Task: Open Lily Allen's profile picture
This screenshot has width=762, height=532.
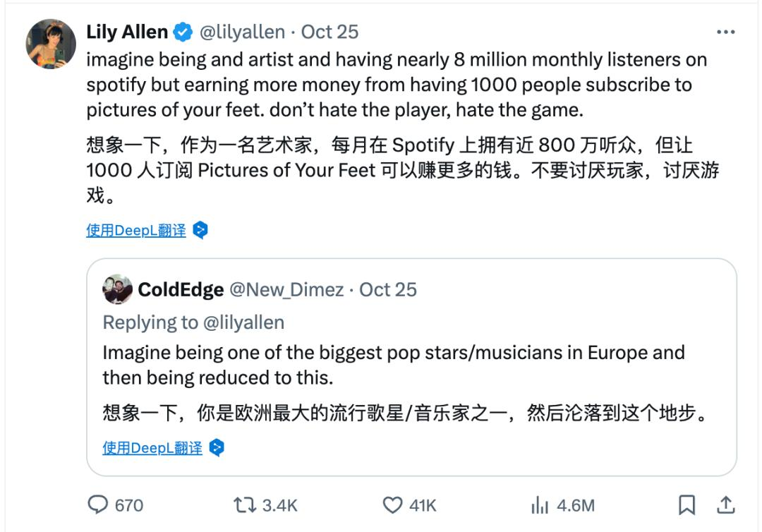Action: [49, 42]
